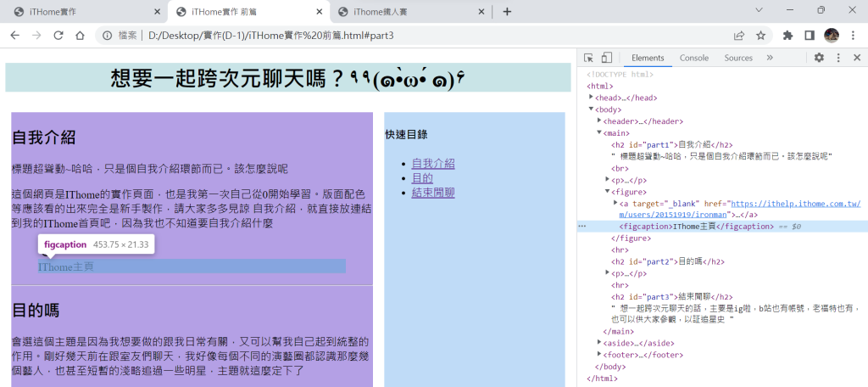868x387 pixels.
Task: Close the iTHome實作 前篇 tab
Action: point(320,12)
